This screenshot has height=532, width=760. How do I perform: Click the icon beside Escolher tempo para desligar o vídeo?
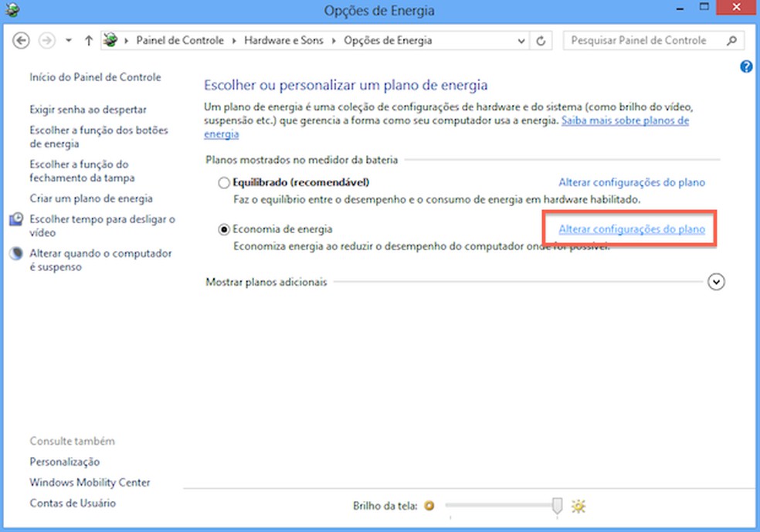point(16,219)
